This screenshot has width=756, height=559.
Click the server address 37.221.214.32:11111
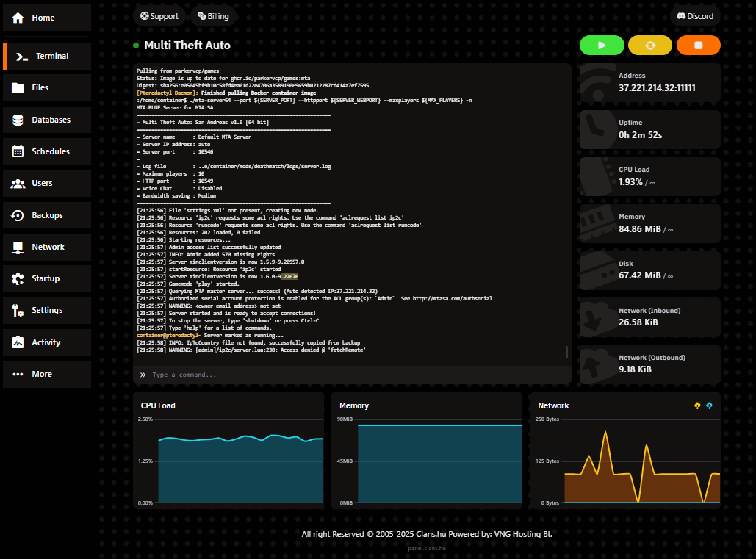pyautogui.click(x=657, y=88)
